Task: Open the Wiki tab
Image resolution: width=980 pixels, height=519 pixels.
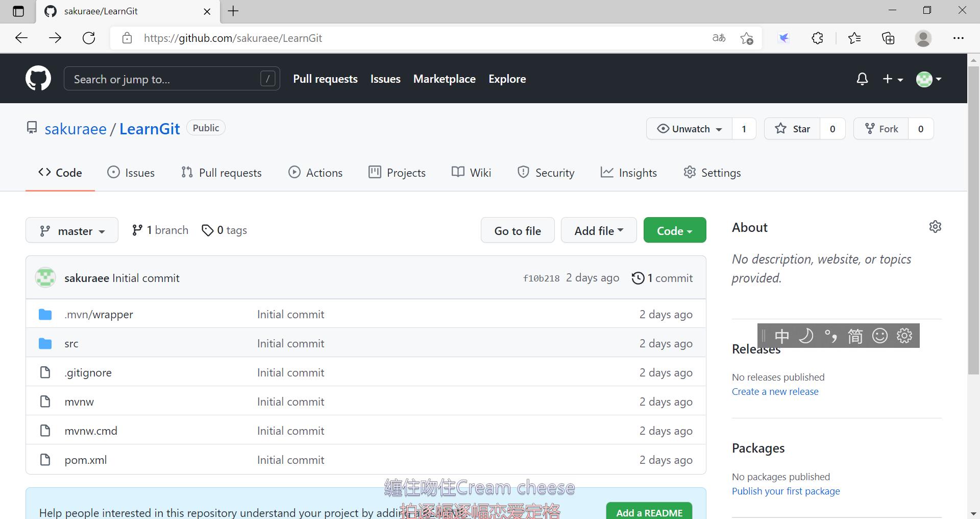Action: tap(471, 173)
